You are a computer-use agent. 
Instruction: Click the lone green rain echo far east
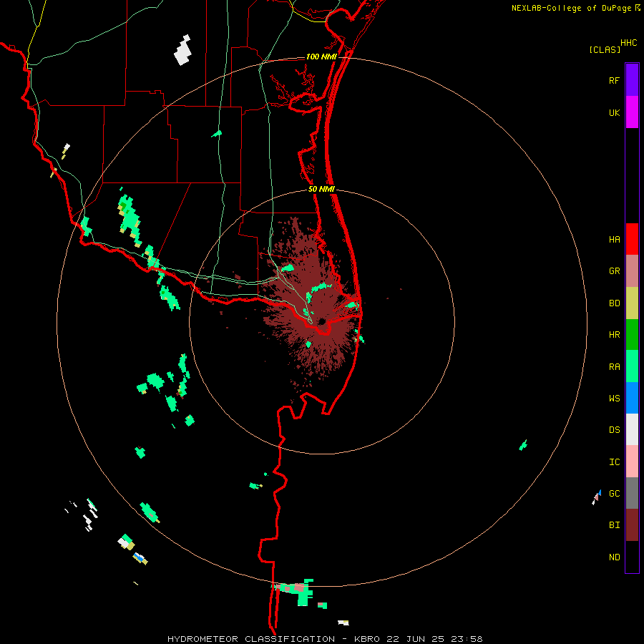point(523,445)
